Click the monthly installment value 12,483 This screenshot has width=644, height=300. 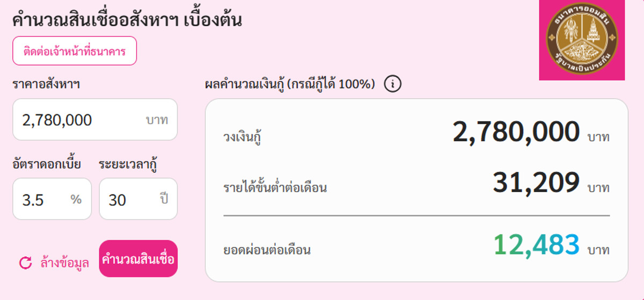[536, 245]
